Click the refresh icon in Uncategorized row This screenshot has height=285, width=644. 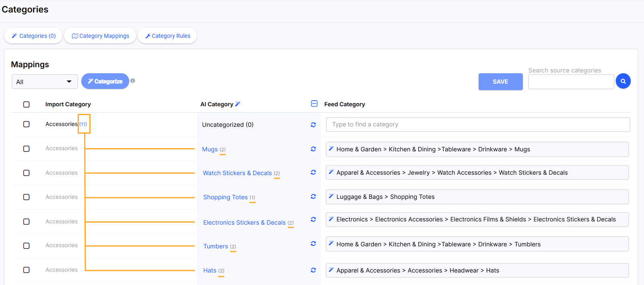(x=313, y=125)
